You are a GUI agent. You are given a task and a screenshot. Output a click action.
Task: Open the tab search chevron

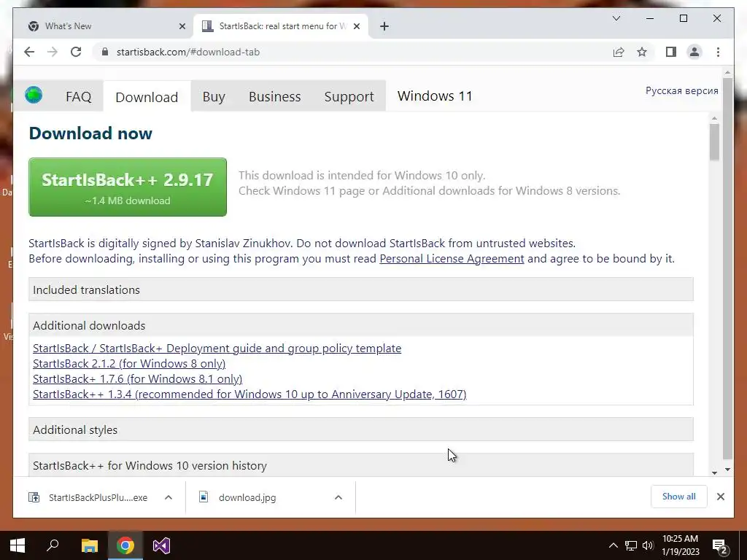click(x=616, y=18)
